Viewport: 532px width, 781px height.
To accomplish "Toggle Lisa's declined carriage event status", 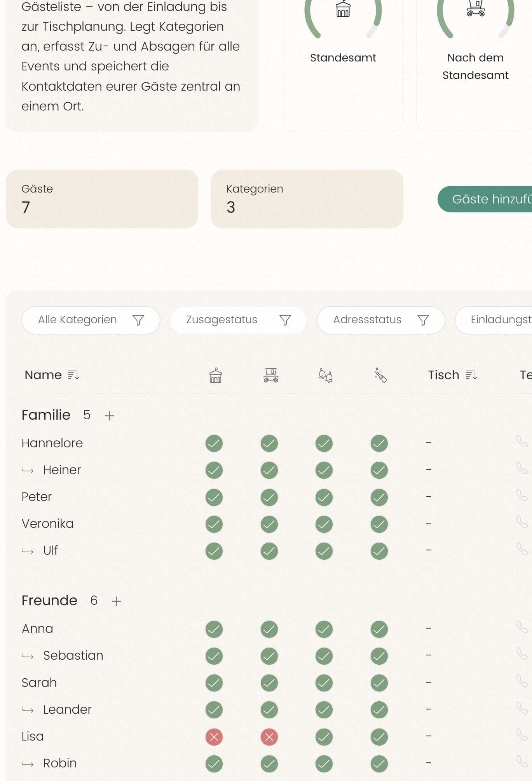I will click(x=269, y=737).
